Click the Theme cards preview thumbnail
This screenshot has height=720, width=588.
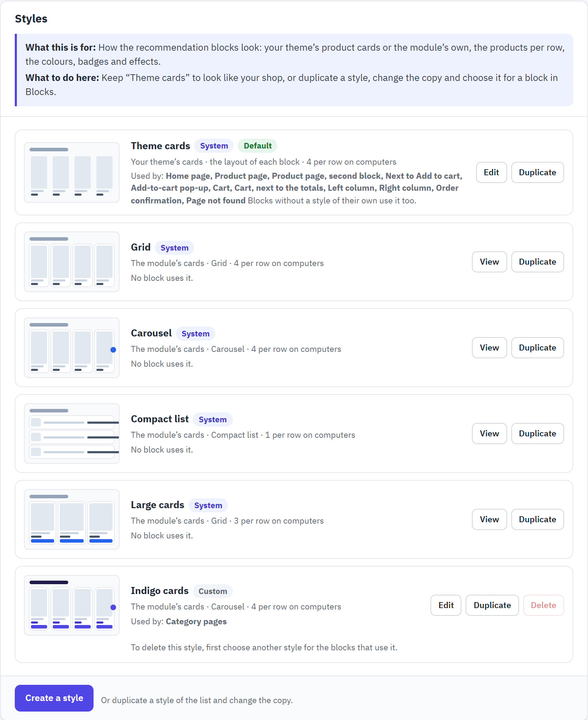[x=72, y=172]
